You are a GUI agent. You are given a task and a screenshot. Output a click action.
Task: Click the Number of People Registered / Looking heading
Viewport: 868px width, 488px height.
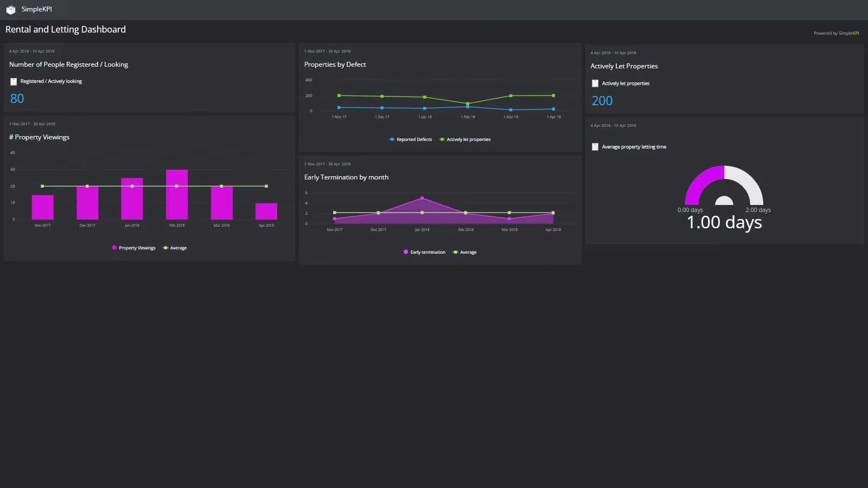point(69,65)
